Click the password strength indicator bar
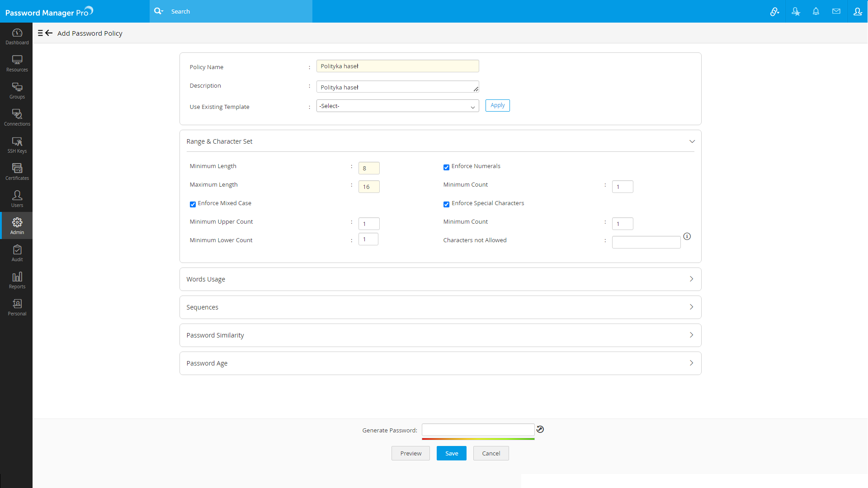The image size is (868, 488). click(478, 439)
